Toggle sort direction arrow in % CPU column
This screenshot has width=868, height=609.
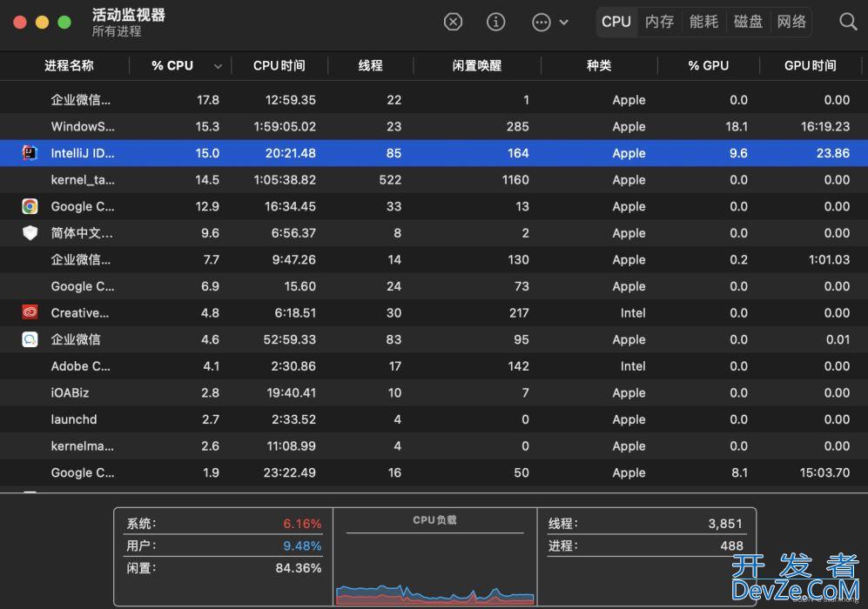point(219,66)
